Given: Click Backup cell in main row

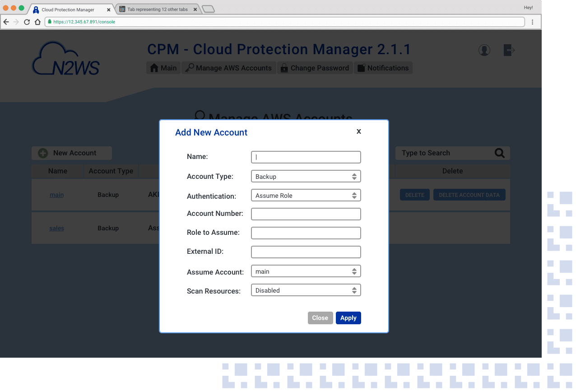Looking at the screenshot, I should click(108, 195).
